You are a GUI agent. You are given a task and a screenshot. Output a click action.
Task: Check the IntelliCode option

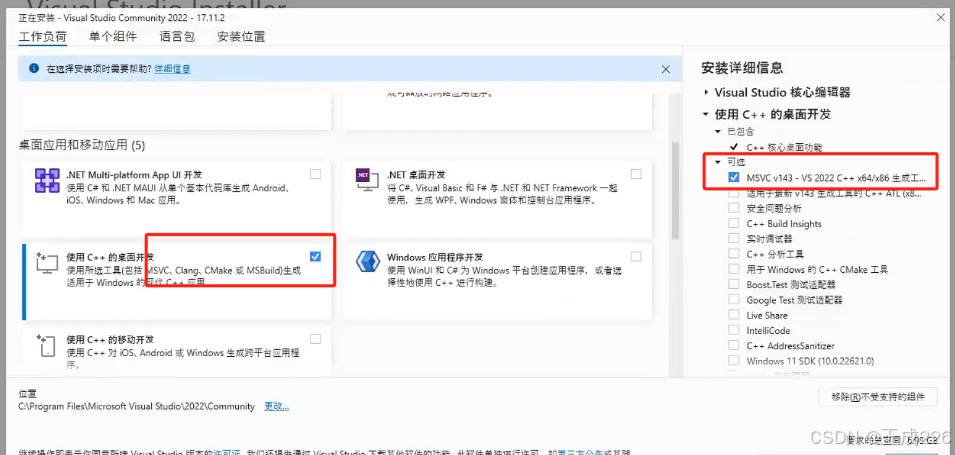[x=734, y=330]
